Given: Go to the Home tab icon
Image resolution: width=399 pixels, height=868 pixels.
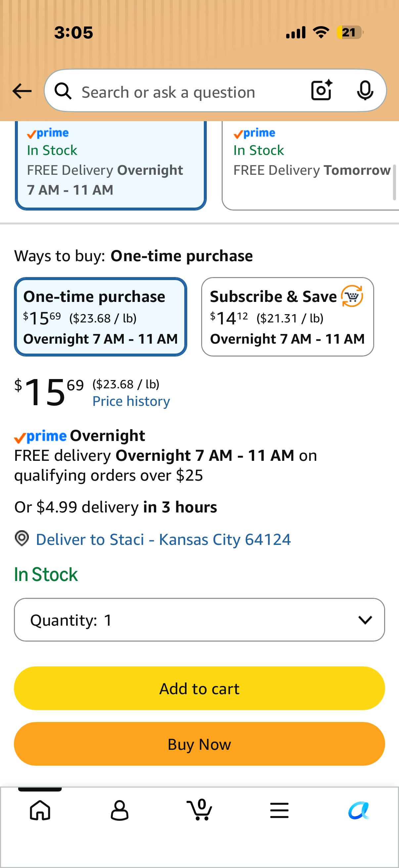Looking at the screenshot, I should tap(40, 810).
